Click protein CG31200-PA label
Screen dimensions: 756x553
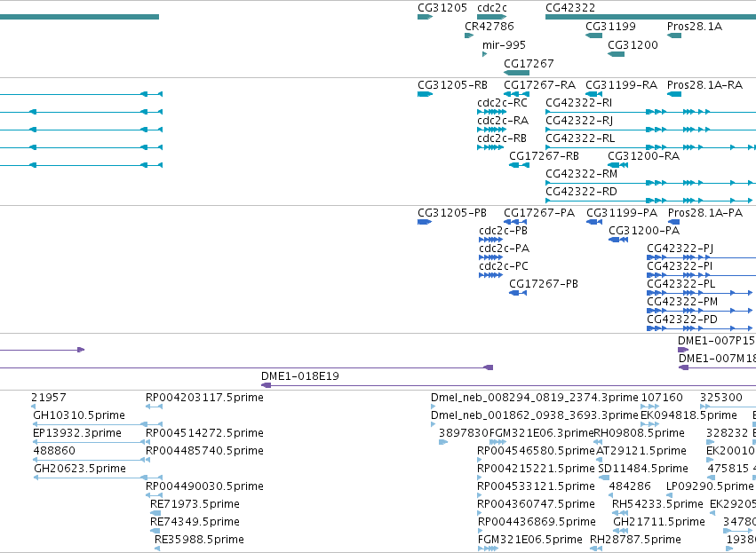click(644, 230)
